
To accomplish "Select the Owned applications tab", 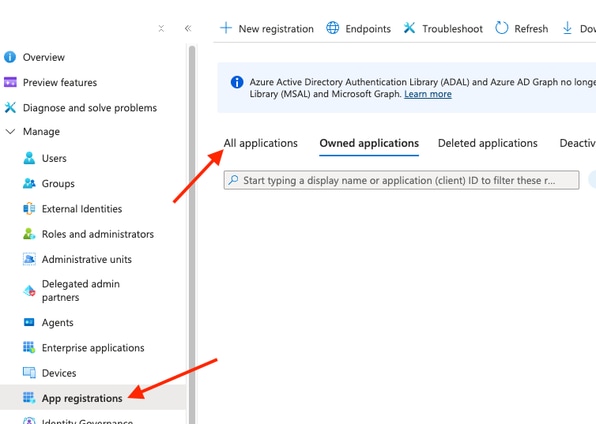I will [x=369, y=143].
